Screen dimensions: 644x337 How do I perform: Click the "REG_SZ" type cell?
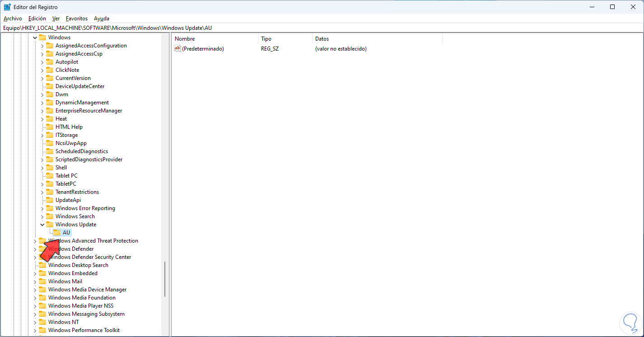(x=270, y=49)
